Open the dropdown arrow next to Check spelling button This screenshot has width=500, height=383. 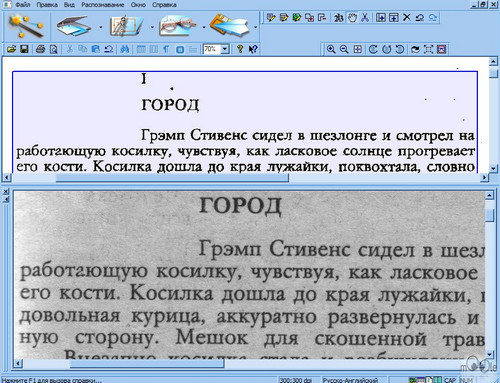[203, 27]
